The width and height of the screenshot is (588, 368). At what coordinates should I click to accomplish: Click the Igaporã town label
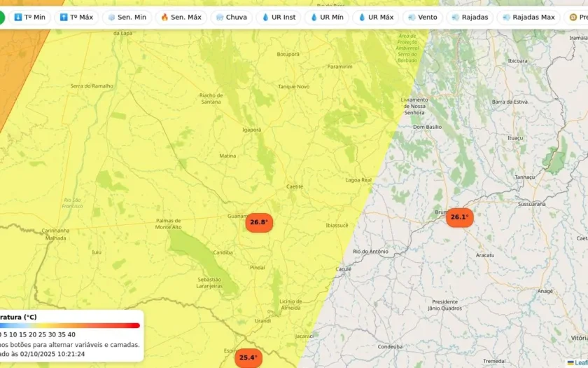pos(251,130)
